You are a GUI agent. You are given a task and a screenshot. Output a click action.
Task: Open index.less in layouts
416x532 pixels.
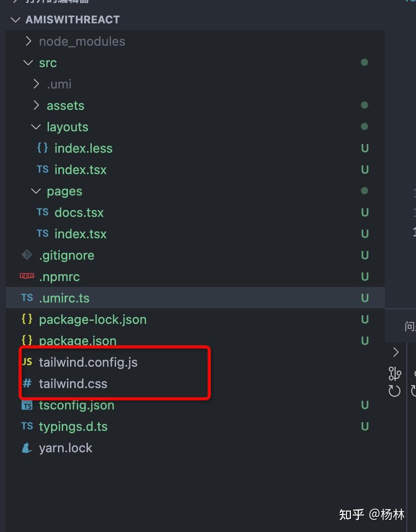click(x=83, y=148)
